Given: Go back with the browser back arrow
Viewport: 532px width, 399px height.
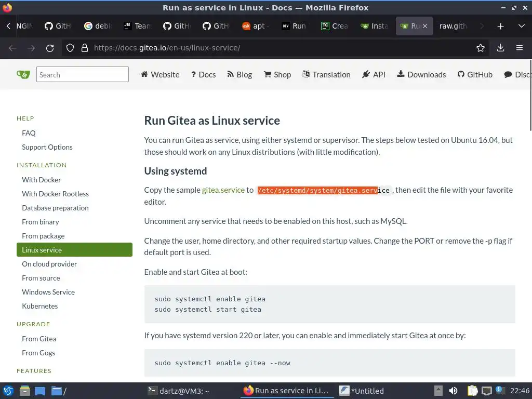Looking at the screenshot, I should point(12,48).
